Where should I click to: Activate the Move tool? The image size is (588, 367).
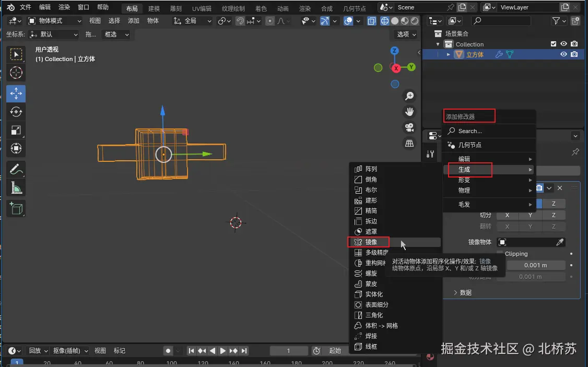16,94
